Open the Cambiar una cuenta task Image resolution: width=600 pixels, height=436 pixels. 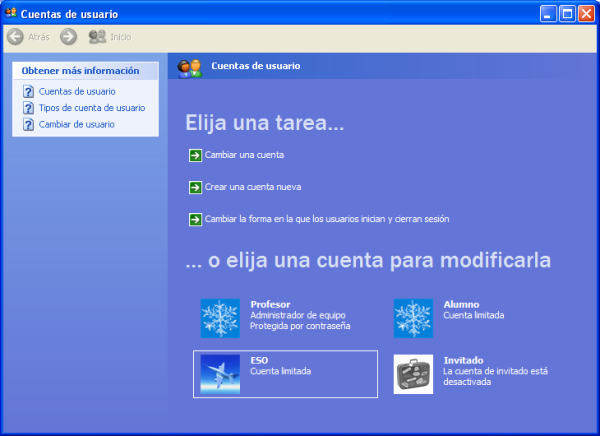click(x=245, y=155)
